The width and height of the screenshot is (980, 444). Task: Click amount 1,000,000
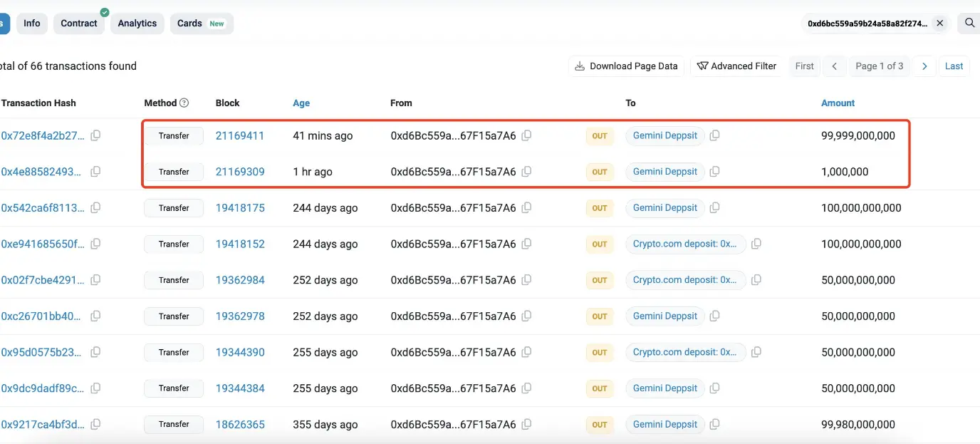(845, 172)
